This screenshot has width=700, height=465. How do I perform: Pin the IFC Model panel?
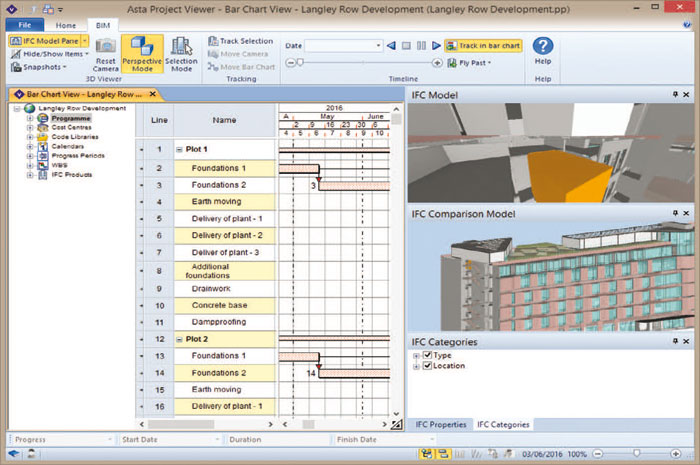point(676,94)
